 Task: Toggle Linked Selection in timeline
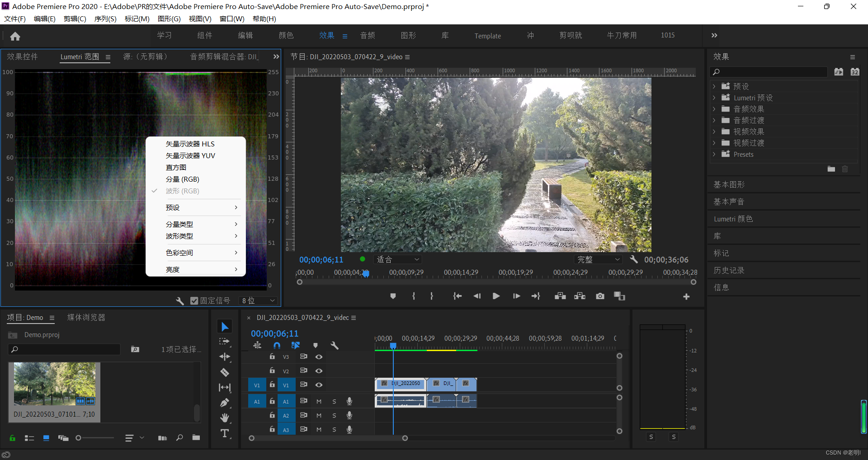click(296, 345)
